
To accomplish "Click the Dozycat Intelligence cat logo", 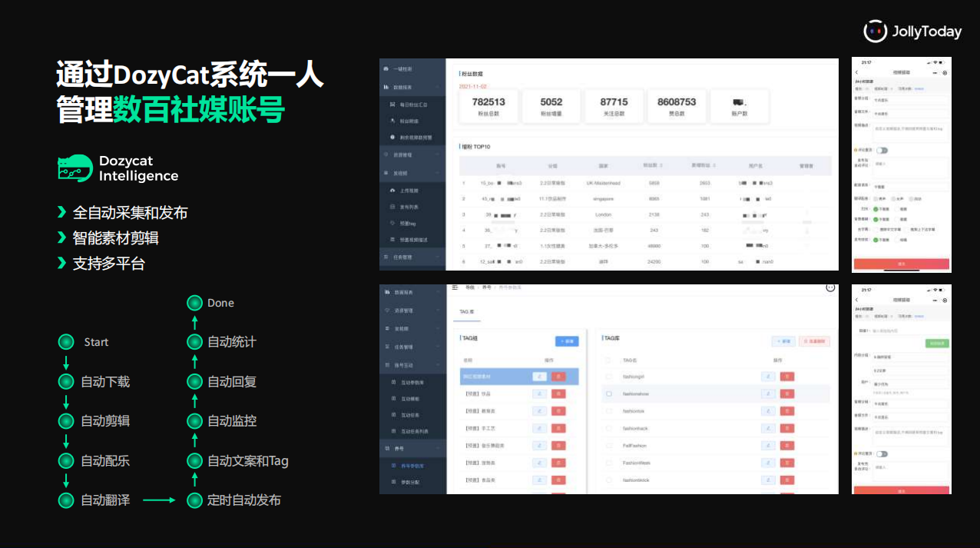I will tap(75, 168).
